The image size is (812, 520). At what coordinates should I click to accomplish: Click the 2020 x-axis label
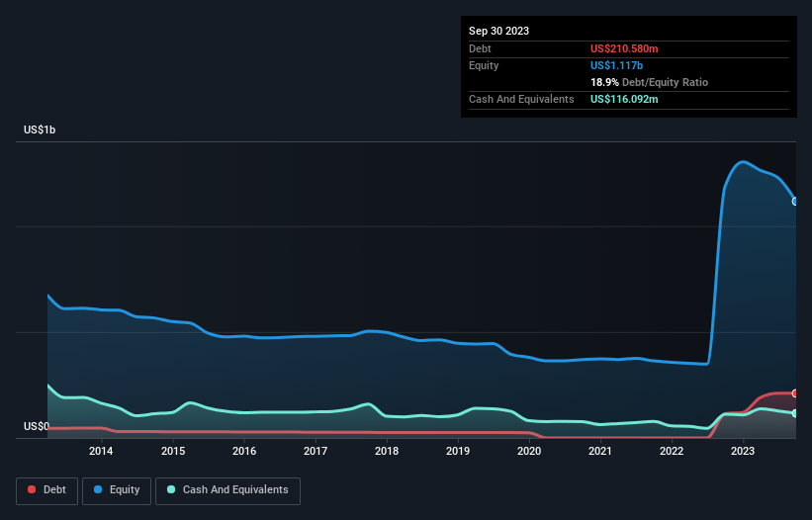point(529,451)
